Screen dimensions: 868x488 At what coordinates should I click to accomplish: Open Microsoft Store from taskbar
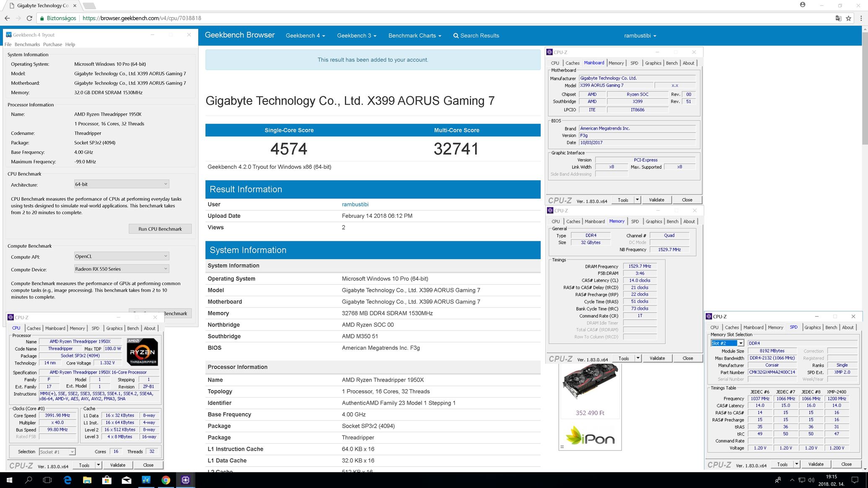[107, 480]
